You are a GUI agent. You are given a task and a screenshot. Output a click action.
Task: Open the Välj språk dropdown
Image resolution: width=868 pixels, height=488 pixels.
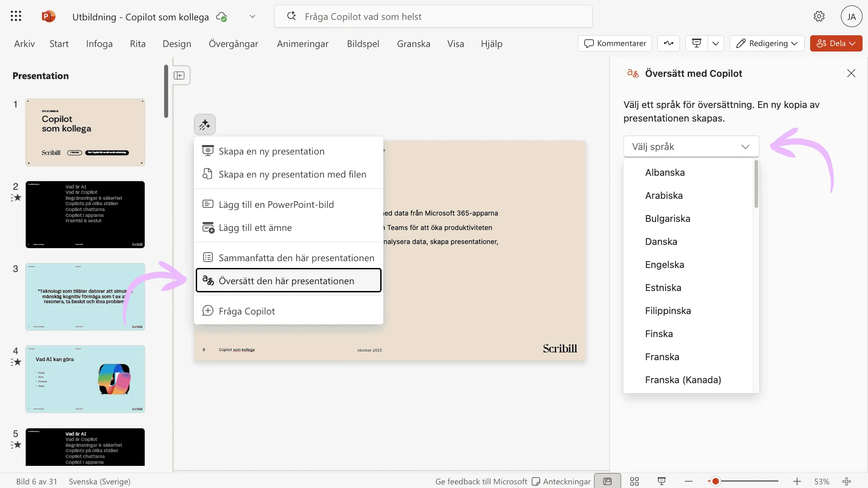[x=691, y=146]
